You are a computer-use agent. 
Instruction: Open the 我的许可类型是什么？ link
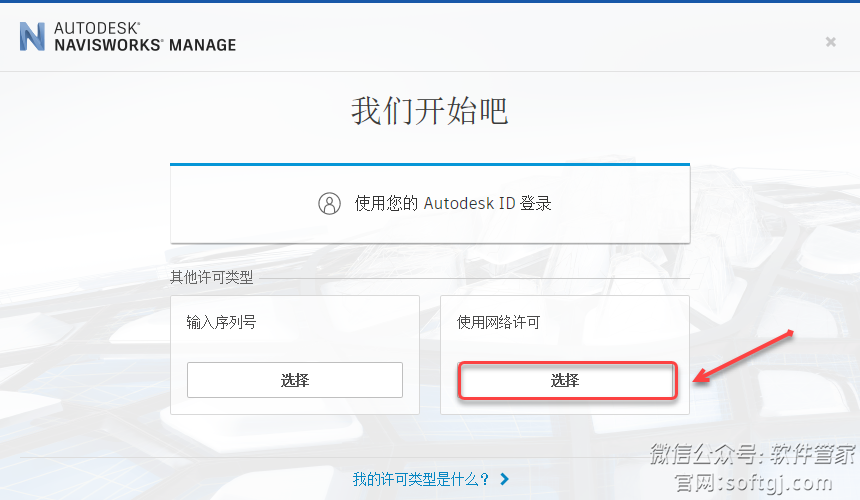pos(421,479)
